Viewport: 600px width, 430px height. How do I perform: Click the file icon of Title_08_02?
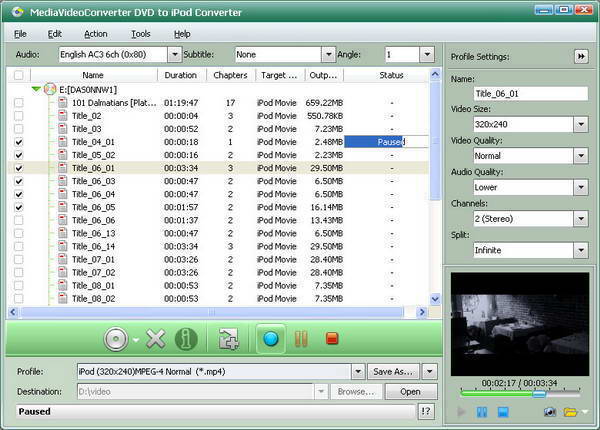point(63,298)
